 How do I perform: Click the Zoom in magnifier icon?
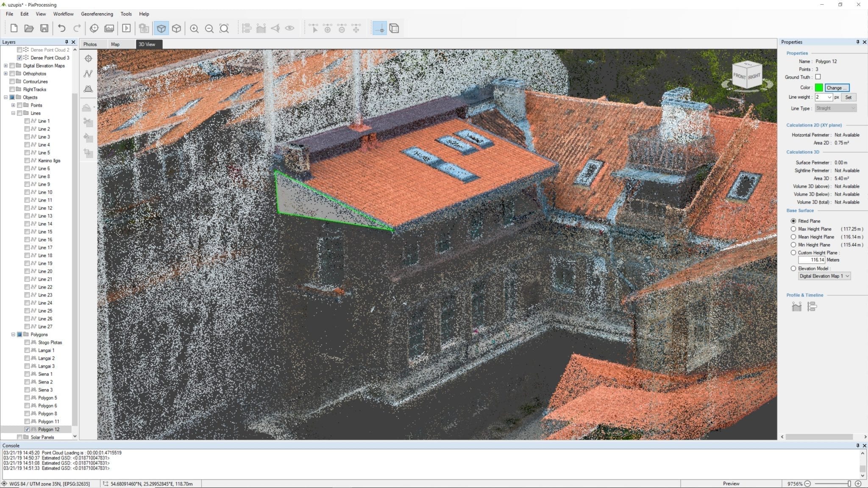194,28
